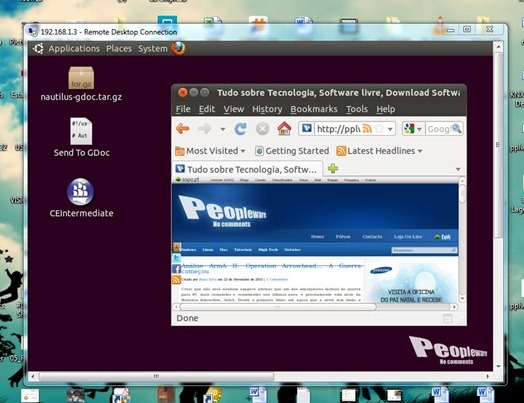Open the Loja On-Line link
Image resolution: width=524 pixels, height=403 pixels.
pos(408,237)
